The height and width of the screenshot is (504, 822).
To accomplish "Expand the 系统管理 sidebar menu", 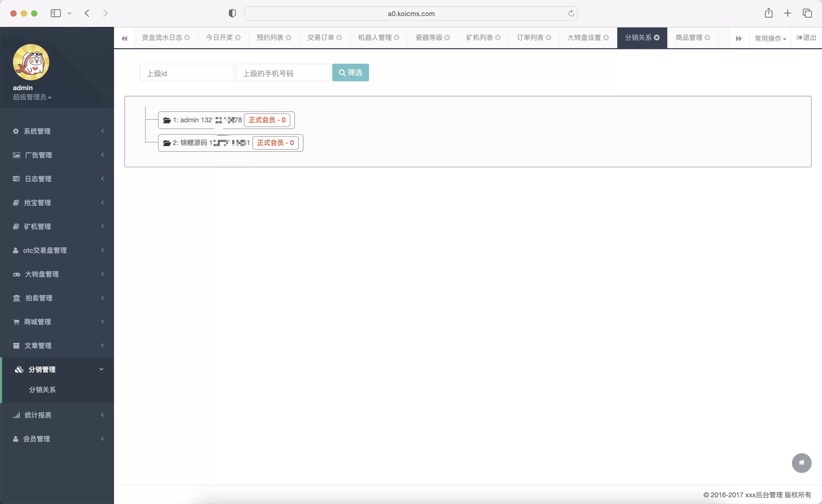I will tap(57, 131).
